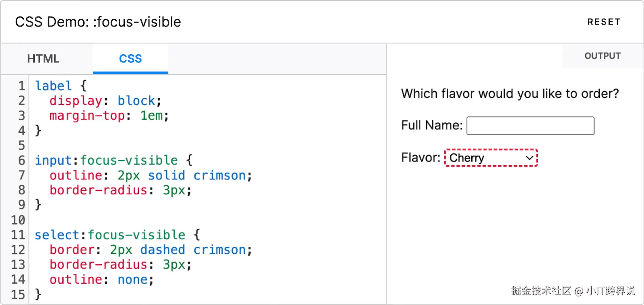Screen dimensions: 644x305
Task: Click the RESET button
Action: (x=603, y=22)
